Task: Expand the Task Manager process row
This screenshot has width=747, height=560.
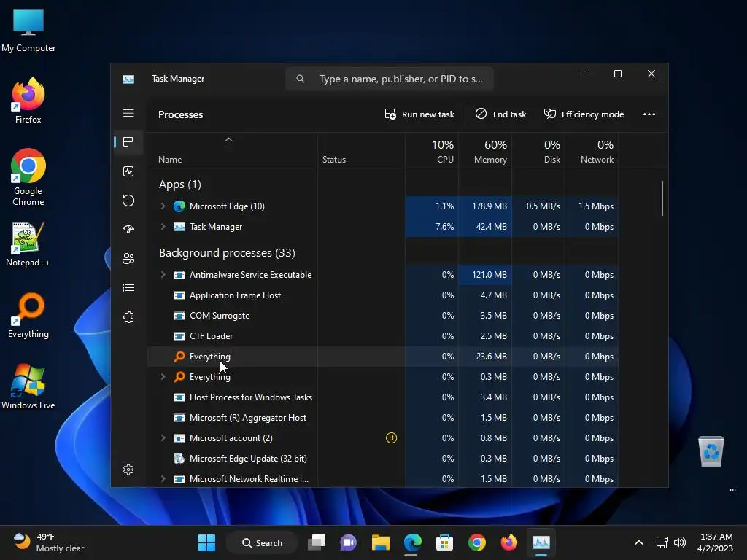Action: (x=163, y=227)
